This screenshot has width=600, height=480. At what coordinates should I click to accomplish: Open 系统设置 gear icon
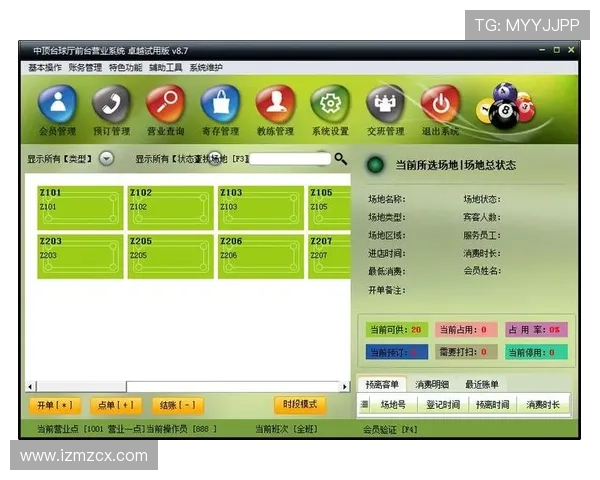tap(330, 104)
